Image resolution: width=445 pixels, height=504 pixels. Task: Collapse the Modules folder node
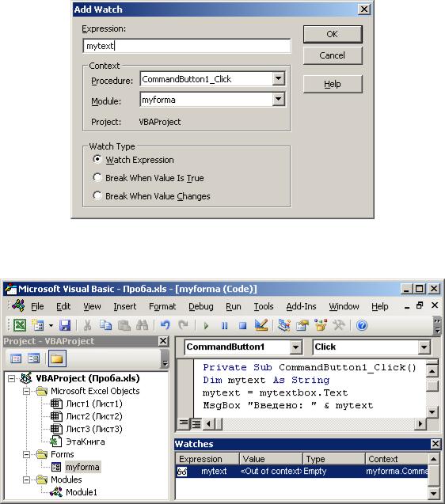[27, 480]
